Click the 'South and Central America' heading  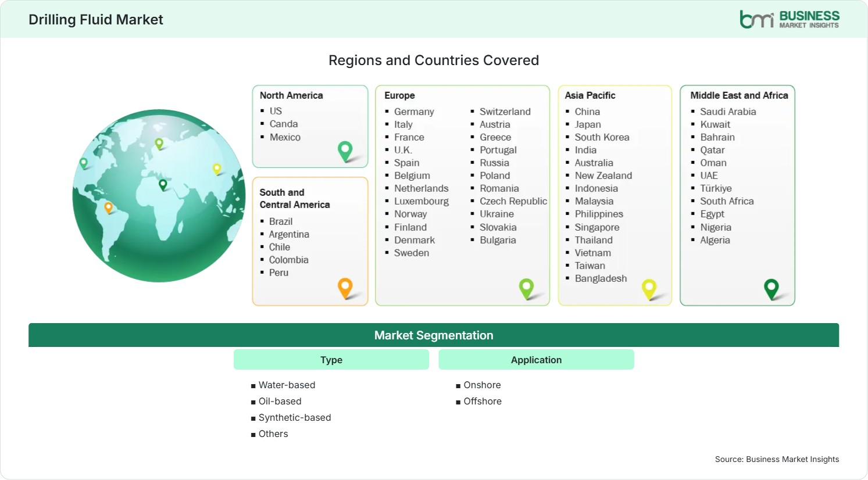[295, 198]
